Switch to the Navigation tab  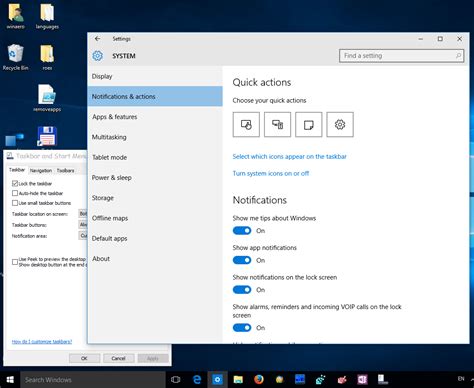[x=41, y=171]
